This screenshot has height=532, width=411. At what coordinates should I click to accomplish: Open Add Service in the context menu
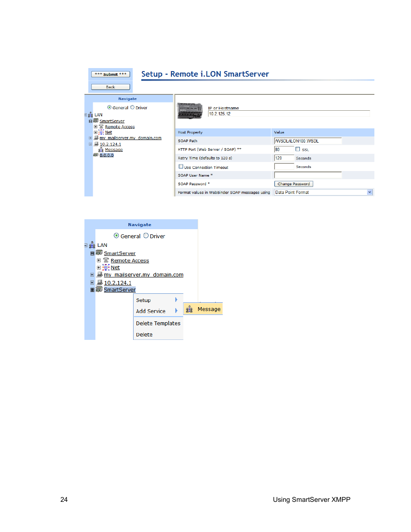pos(158,311)
